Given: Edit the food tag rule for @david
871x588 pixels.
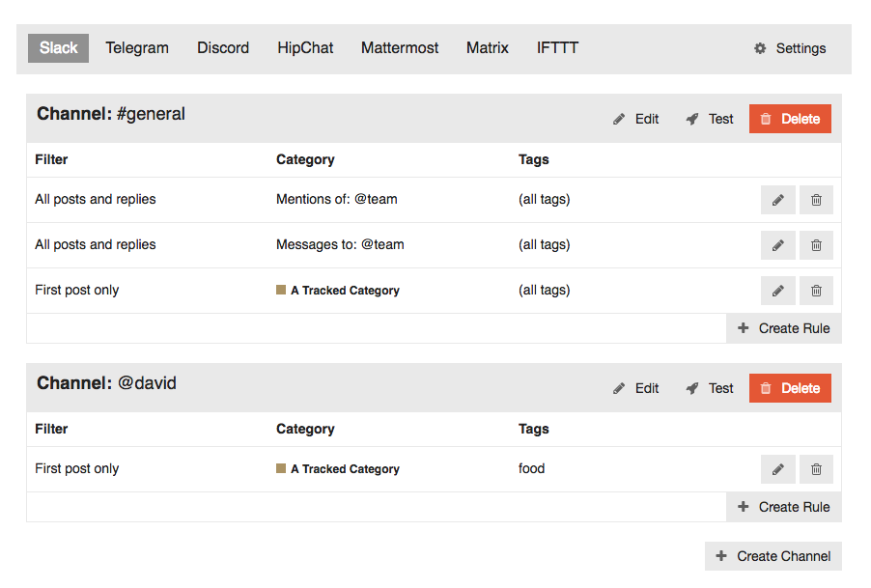Looking at the screenshot, I should (777, 469).
